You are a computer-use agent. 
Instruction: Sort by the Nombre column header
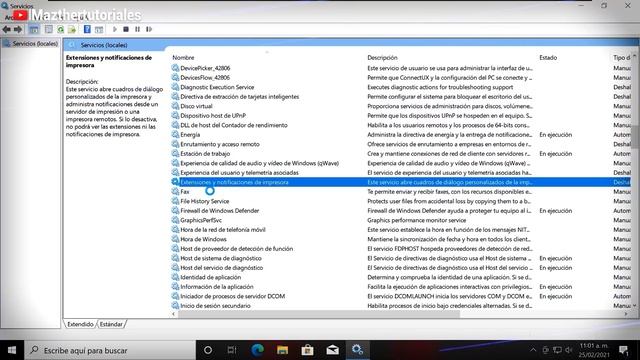pos(183,58)
